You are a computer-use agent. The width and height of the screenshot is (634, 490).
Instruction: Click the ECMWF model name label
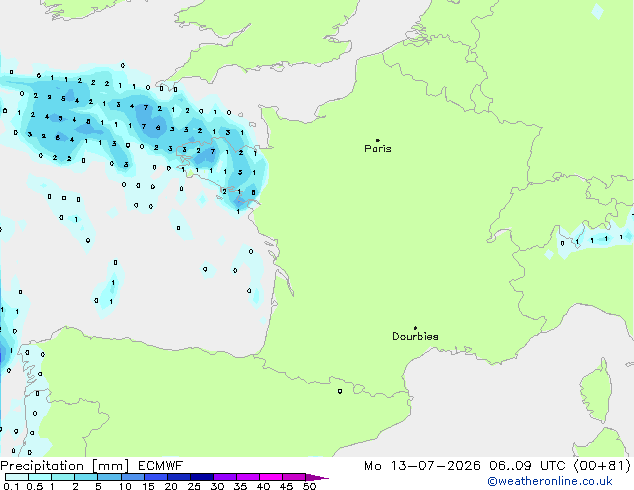[x=161, y=466]
